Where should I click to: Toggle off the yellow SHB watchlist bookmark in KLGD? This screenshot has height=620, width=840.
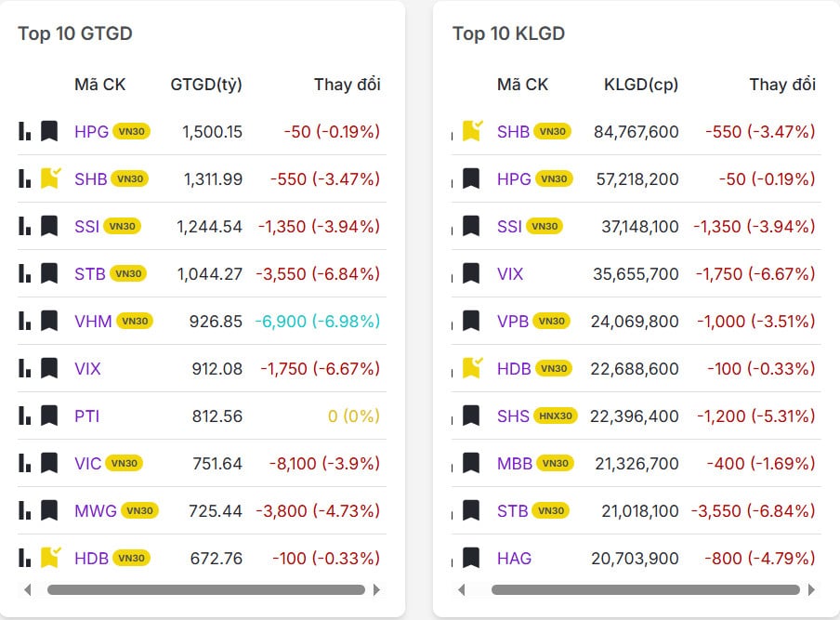click(x=471, y=130)
